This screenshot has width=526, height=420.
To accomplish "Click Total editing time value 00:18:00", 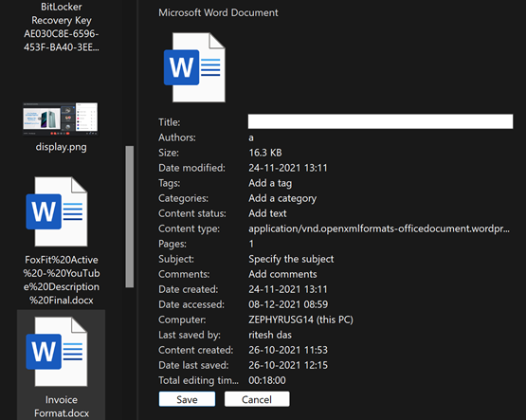I will point(267,380).
